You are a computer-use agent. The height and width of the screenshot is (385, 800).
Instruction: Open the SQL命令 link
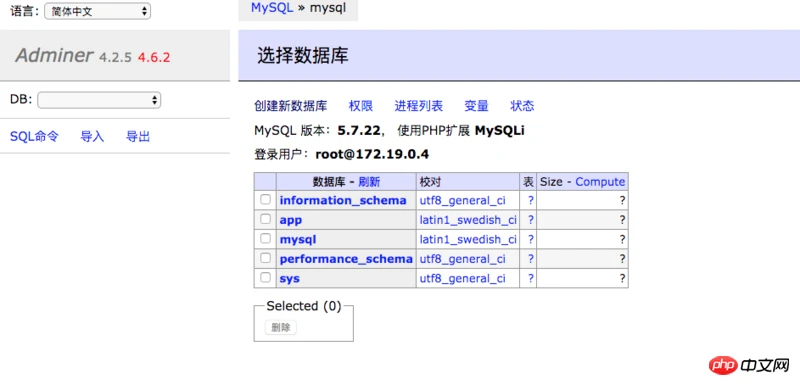click(x=34, y=136)
